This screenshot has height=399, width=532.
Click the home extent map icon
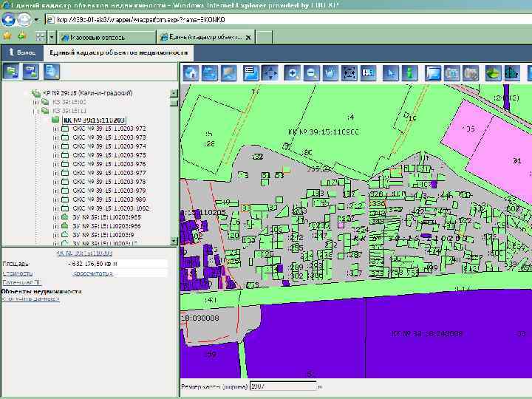click(192, 72)
